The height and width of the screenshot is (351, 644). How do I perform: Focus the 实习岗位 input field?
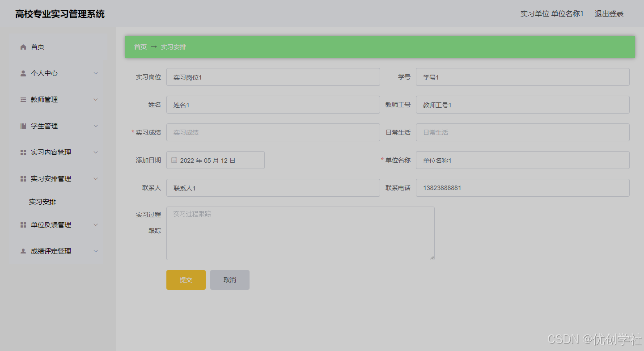click(x=273, y=77)
